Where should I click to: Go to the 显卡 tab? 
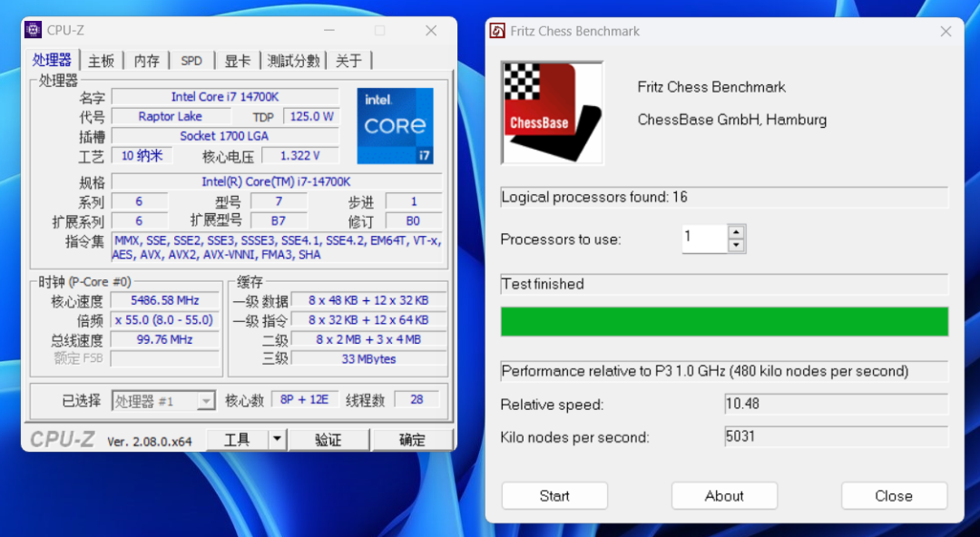click(x=238, y=61)
